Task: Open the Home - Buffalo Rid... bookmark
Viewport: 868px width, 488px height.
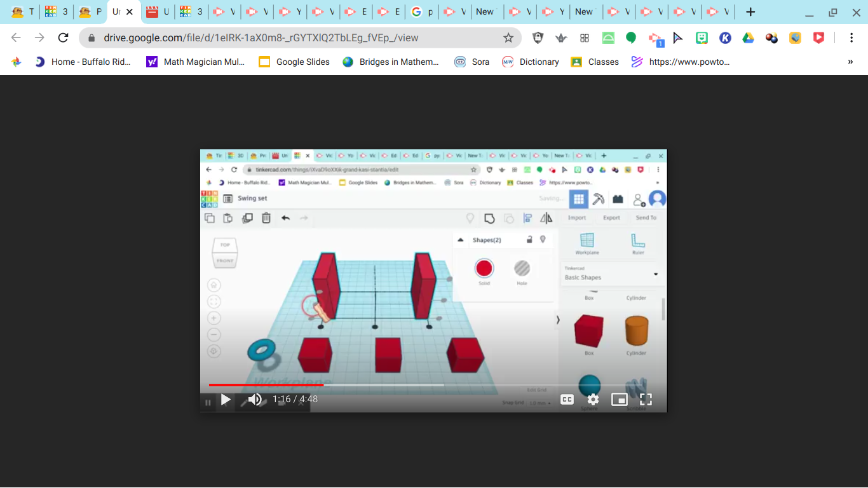Action: (x=83, y=62)
